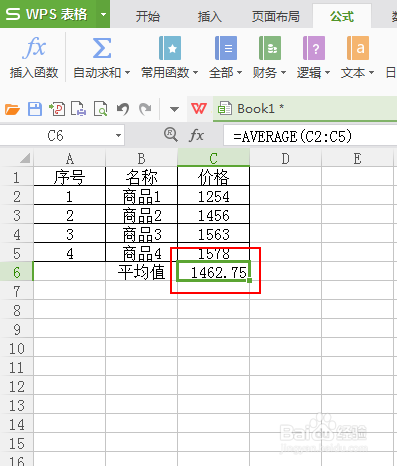Image resolution: width=397 pixels, height=466 pixels.
Task: Click the 平均值 label cell
Action: click(x=141, y=272)
